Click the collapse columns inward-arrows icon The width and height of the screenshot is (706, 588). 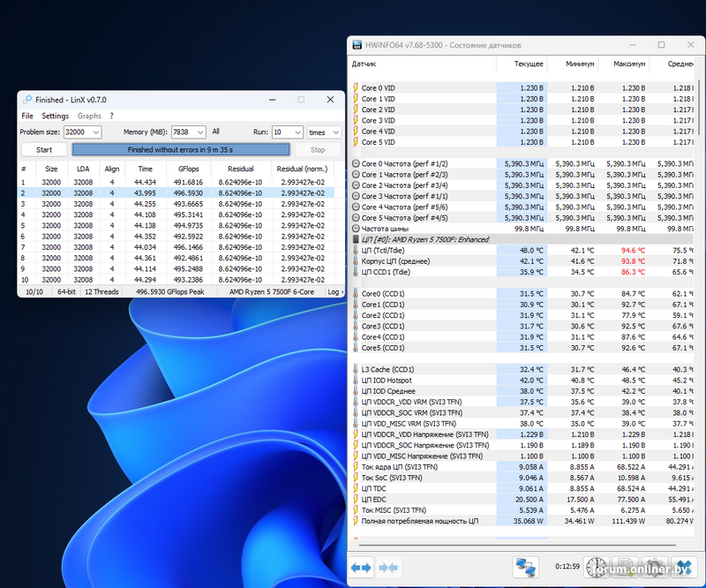pyautogui.click(x=387, y=567)
